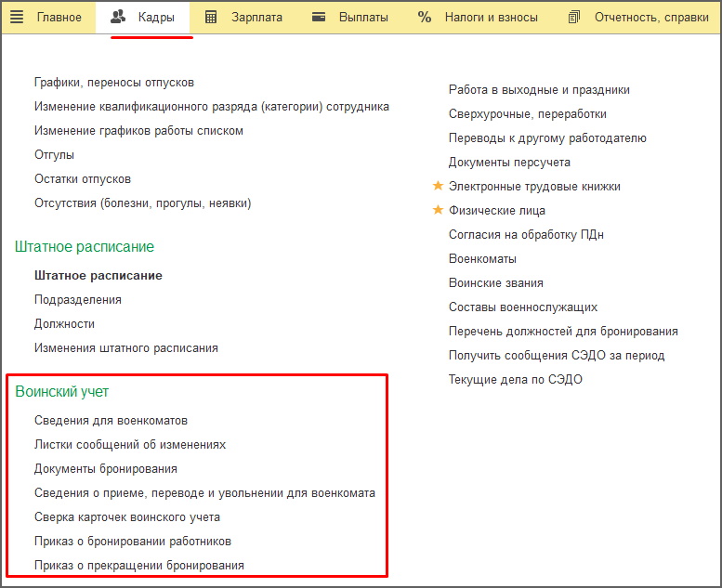
Task: Select Остатки отпусков in the list
Action: click(x=83, y=179)
